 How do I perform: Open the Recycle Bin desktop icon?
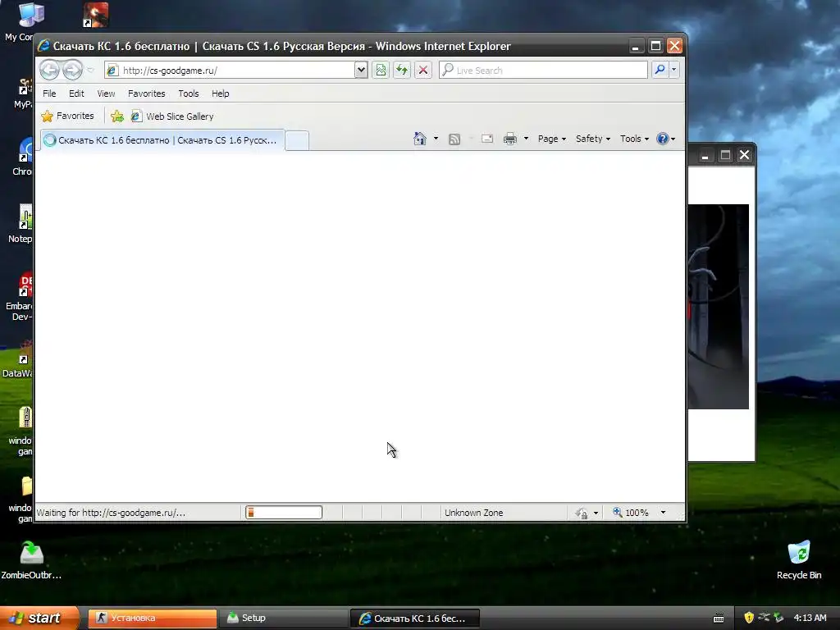click(799, 560)
